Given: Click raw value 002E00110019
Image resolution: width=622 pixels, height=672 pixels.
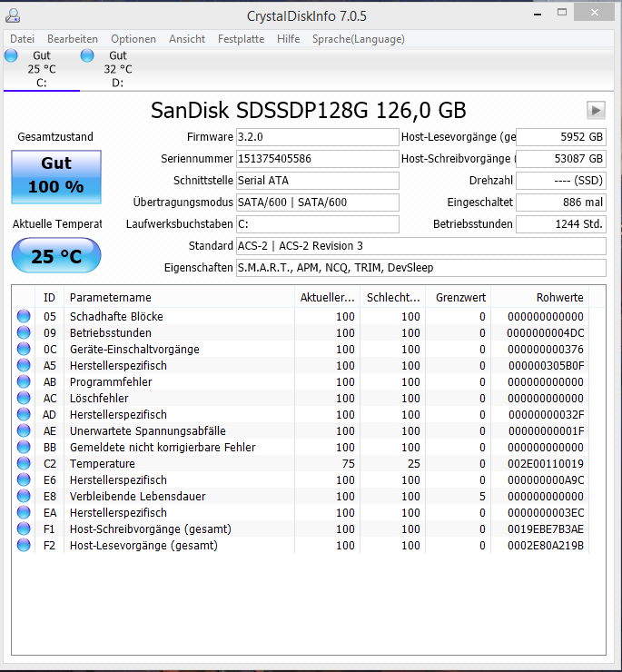Looking at the screenshot, I should (x=545, y=464).
